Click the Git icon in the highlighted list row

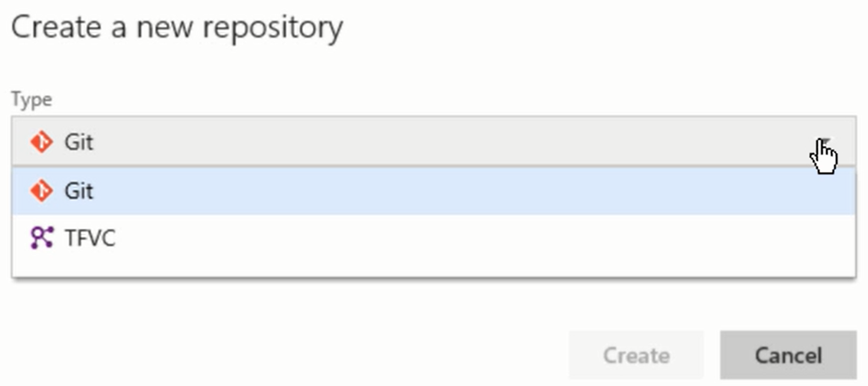coord(42,191)
